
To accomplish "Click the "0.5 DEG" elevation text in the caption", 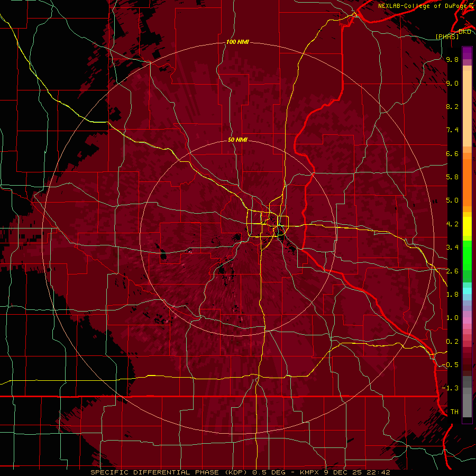I will (268, 472).
